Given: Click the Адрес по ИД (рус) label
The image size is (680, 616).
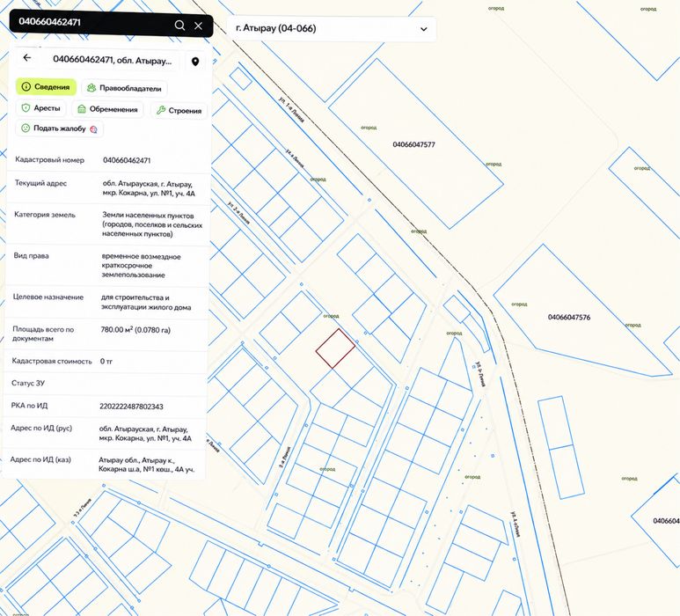Looking at the screenshot, I should click(x=41, y=429).
